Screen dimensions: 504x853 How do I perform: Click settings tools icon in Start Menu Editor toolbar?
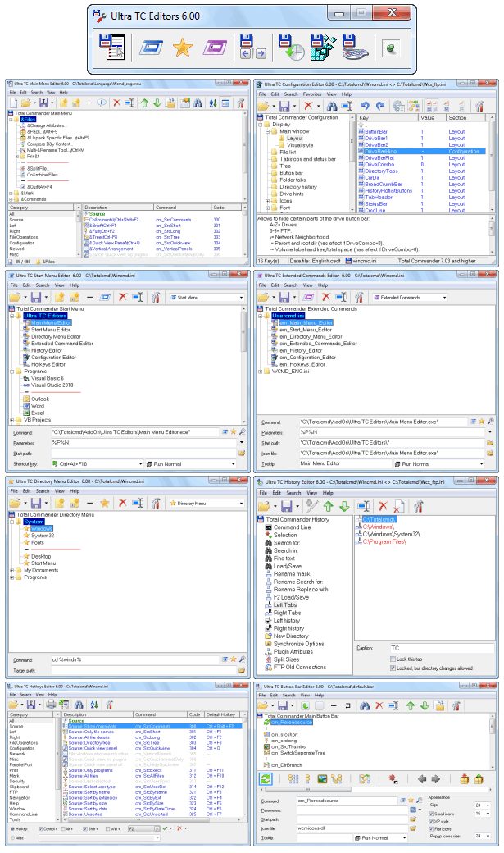[156, 297]
